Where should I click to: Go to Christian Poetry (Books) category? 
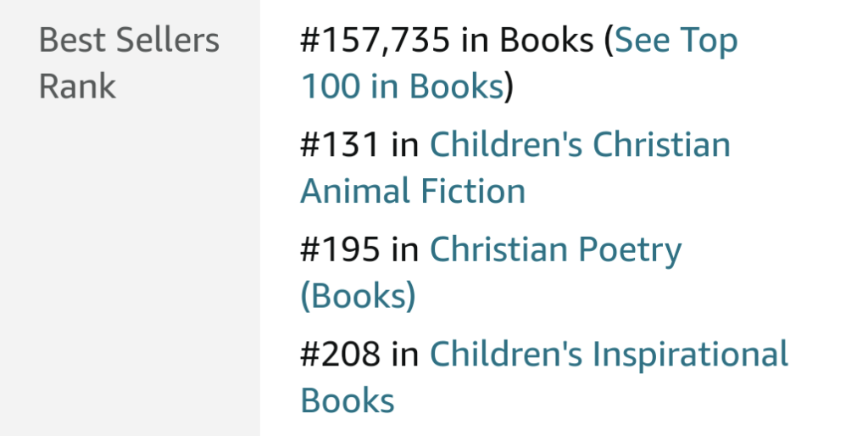(x=555, y=250)
